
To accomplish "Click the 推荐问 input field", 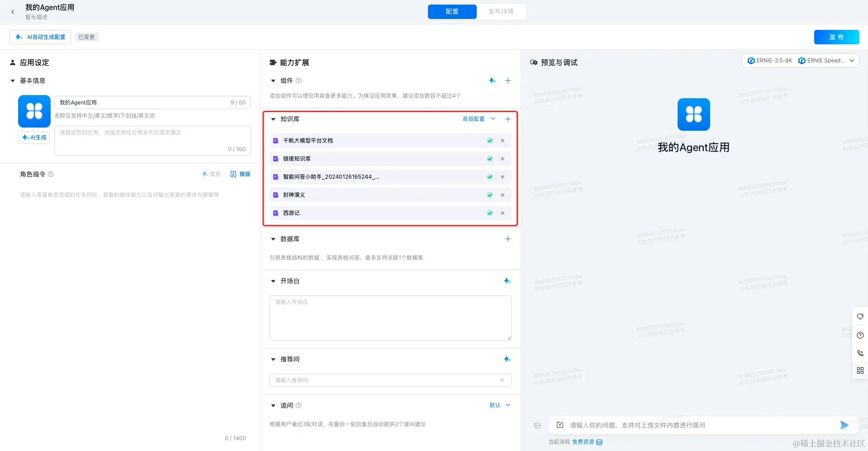I will point(390,380).
